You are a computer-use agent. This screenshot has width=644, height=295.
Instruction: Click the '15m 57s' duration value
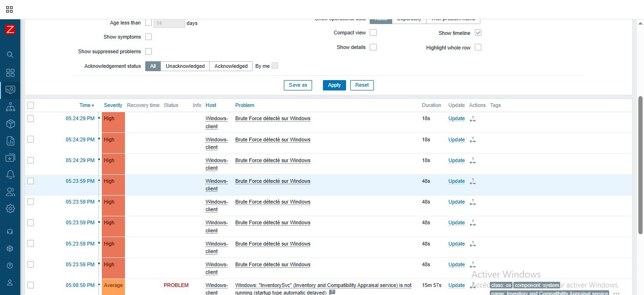[431, 285]
